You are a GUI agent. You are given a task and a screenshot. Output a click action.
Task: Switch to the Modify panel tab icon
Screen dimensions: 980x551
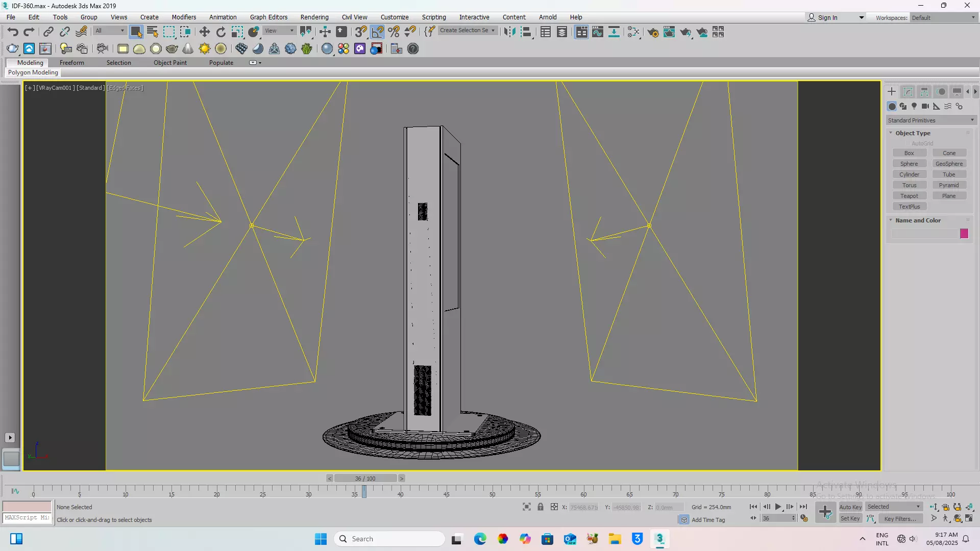(x=908, y=92)
